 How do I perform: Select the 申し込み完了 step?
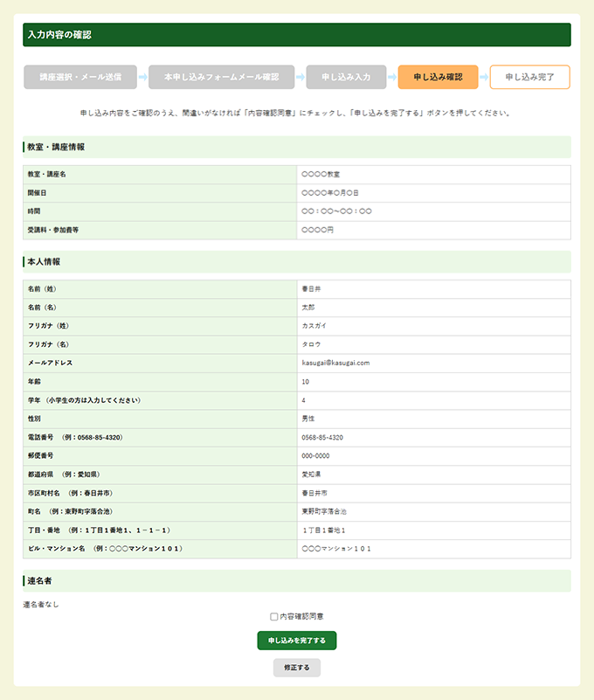click(529, 77)
